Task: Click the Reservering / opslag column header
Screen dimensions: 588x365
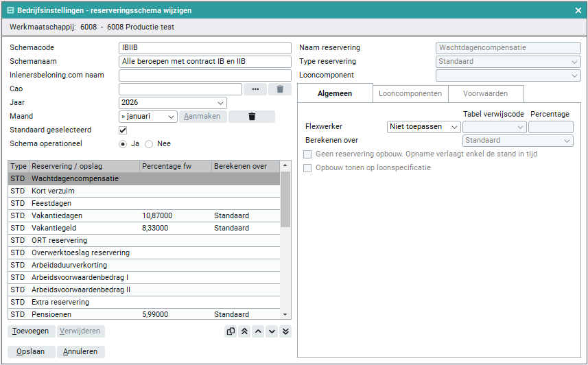Action: [84, 166]
